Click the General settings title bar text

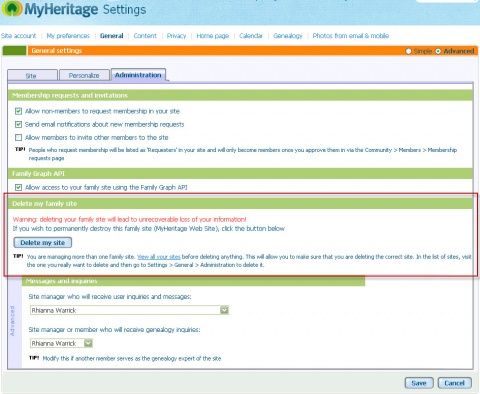point(57,51)
